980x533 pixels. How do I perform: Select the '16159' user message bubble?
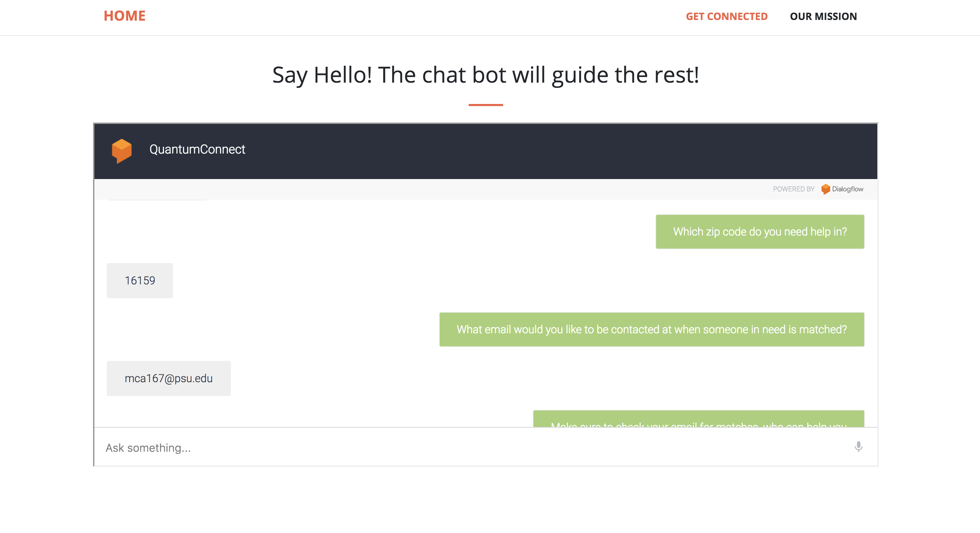click(x=140, y=281)
